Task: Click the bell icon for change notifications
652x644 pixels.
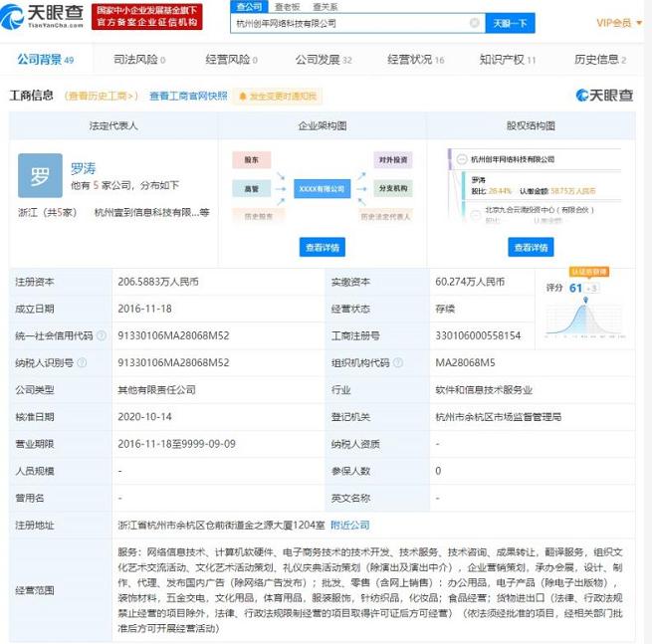Action: [x=243, y=97]
